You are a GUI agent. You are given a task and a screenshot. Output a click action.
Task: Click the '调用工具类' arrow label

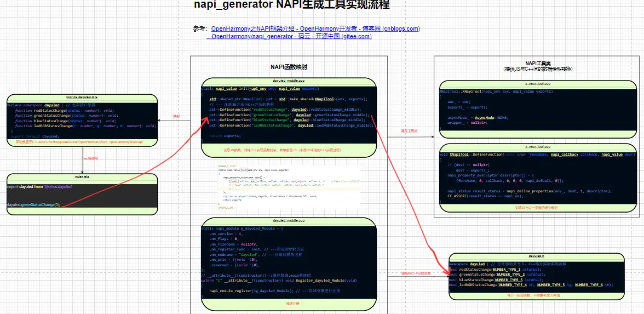(x=409, y=131)
